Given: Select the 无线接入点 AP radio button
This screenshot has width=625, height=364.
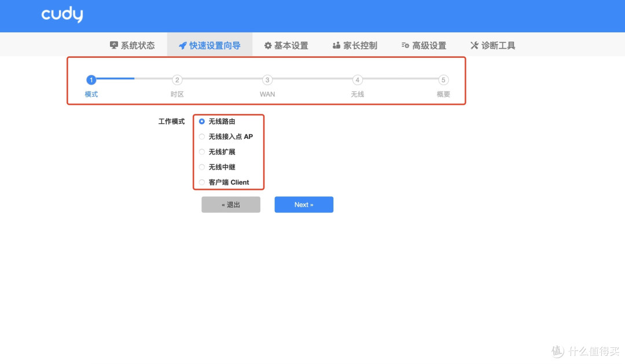Looking at the screenshot, I should click(202, 137).
